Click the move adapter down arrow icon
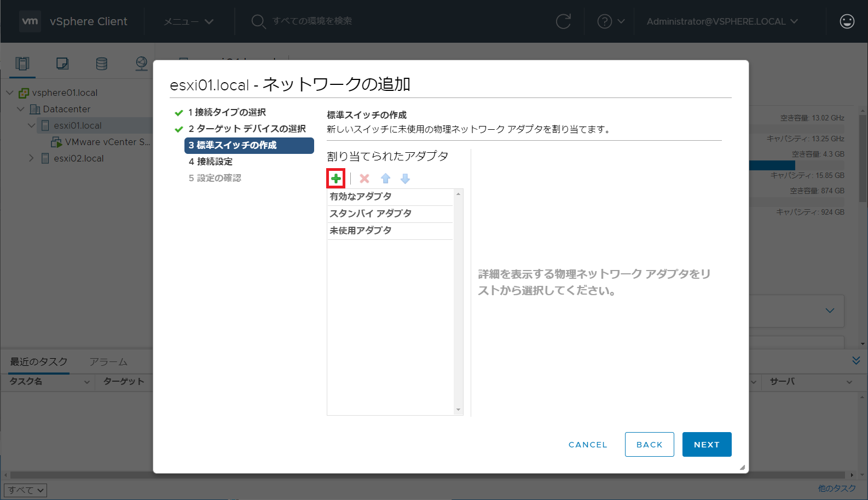 tap(405, 179)
